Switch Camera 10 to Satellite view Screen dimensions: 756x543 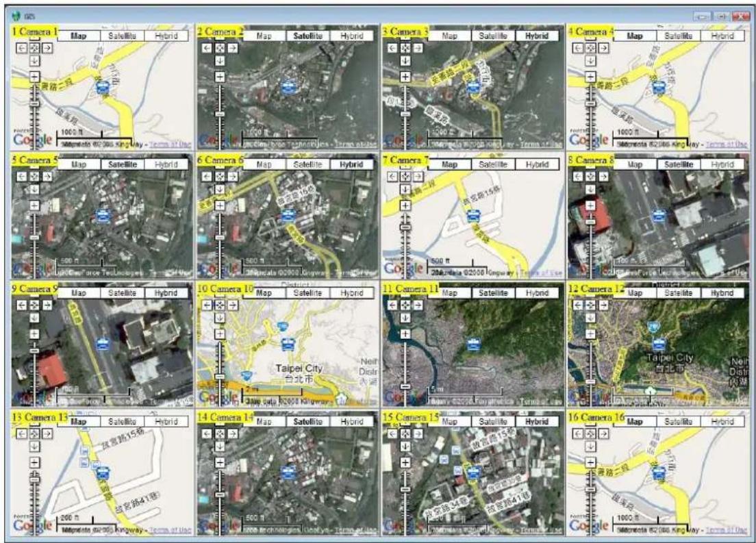point(307,293)
